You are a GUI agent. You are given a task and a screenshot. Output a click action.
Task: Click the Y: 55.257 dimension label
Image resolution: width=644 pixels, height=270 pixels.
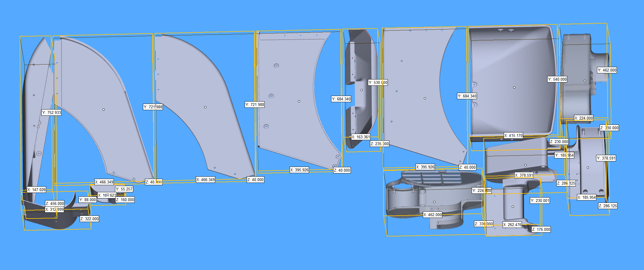pyautogui.click(x=124, y=189)
